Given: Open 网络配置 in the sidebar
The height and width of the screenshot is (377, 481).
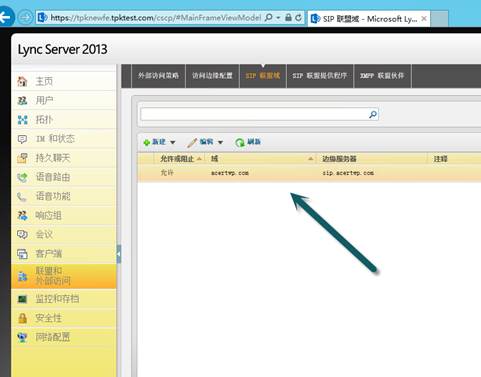Looking at the screenshot, I should pyautogui.click(x=63, y=337).
